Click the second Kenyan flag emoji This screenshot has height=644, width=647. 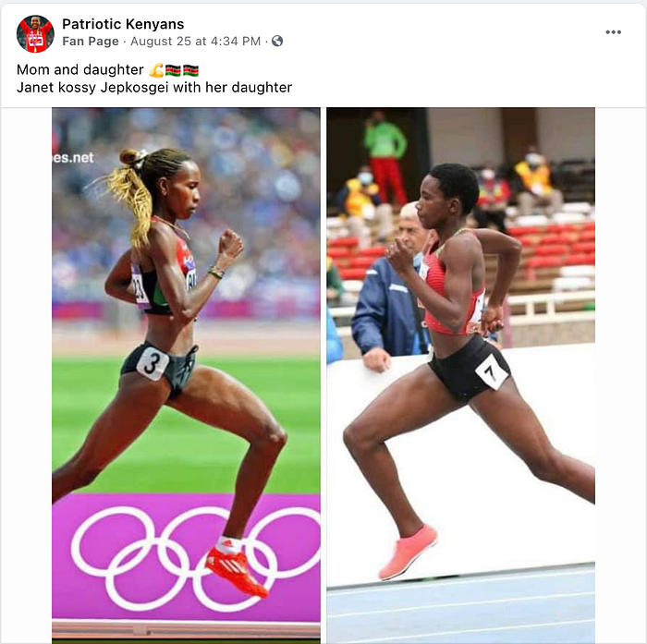(190, 70)
